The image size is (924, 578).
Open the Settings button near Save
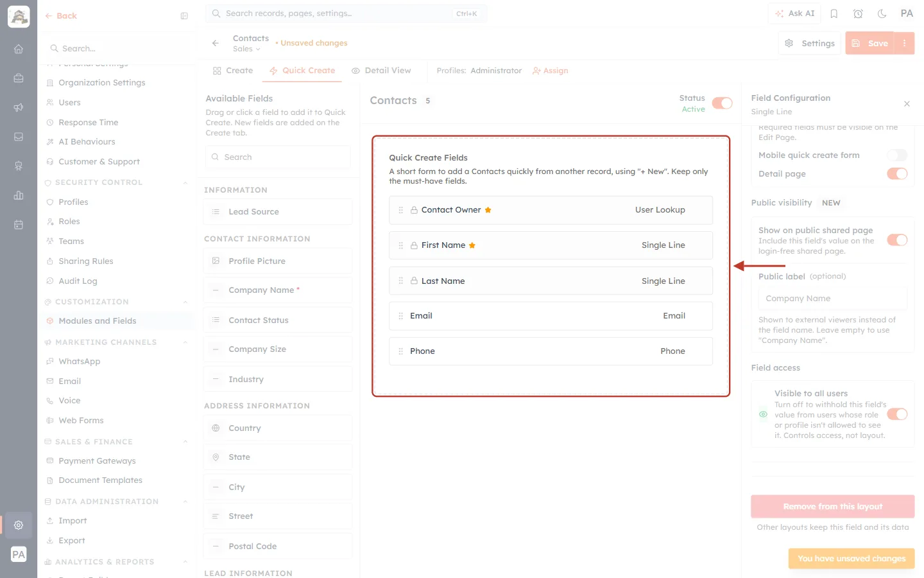[810, 43]
